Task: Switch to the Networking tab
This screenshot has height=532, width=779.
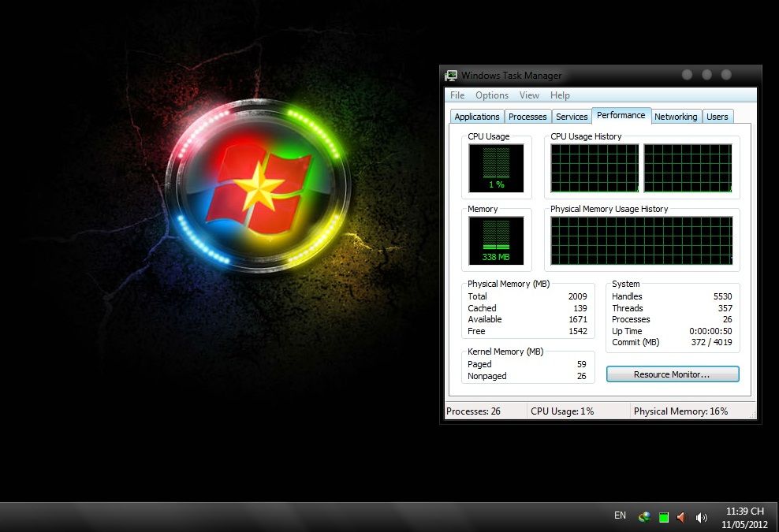Action: point(676,117)
